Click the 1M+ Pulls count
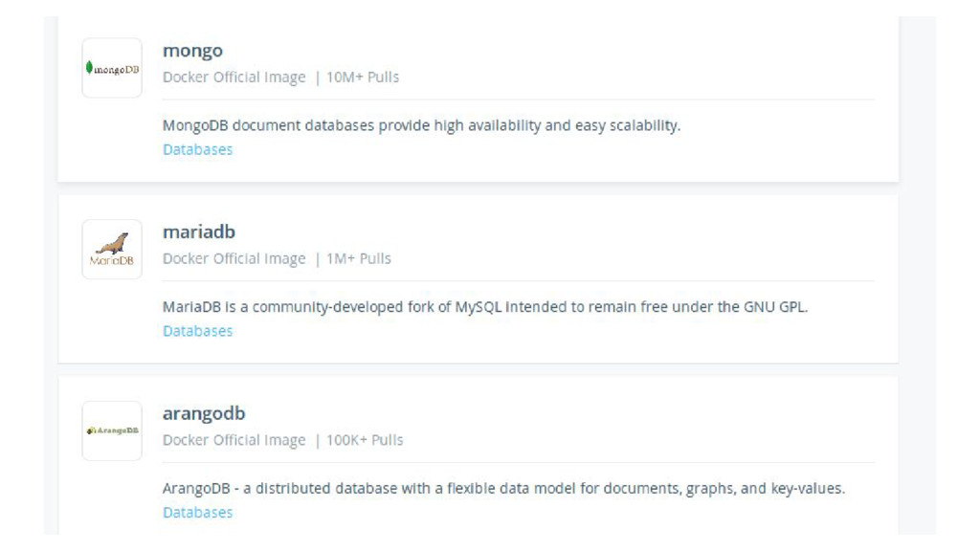 coord(359,258)
